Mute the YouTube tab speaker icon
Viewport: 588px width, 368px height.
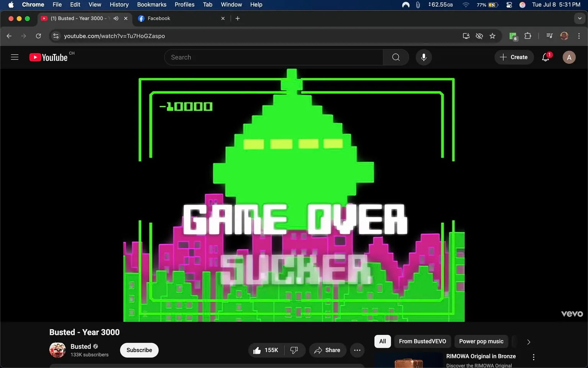click(116, 18)
